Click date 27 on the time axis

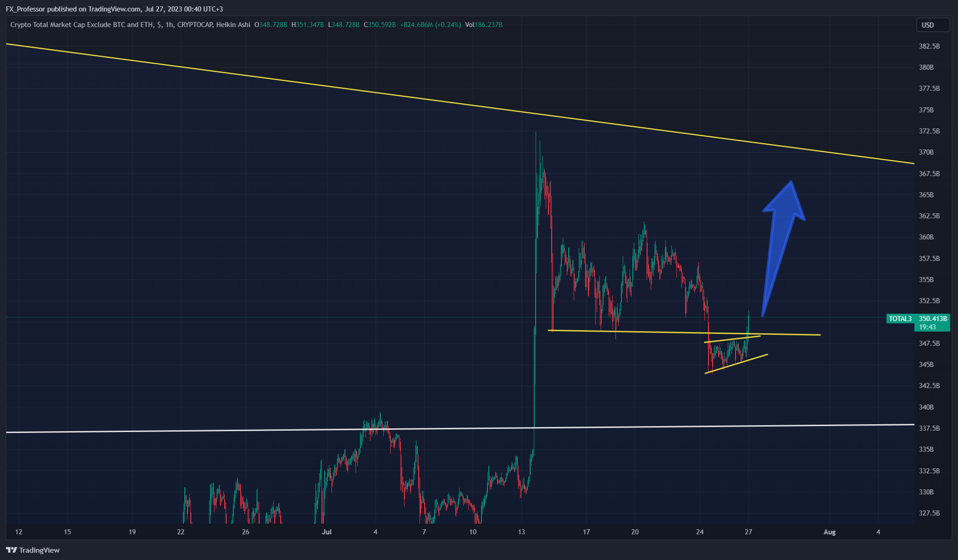pyautogui.click(x=748, y=532)
